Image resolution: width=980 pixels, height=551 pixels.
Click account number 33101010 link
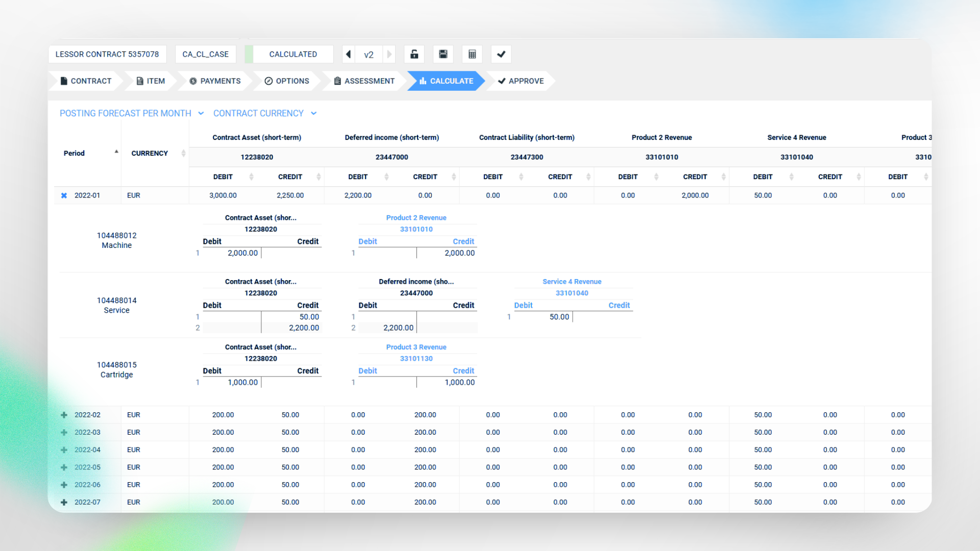(x=416, y=229)
